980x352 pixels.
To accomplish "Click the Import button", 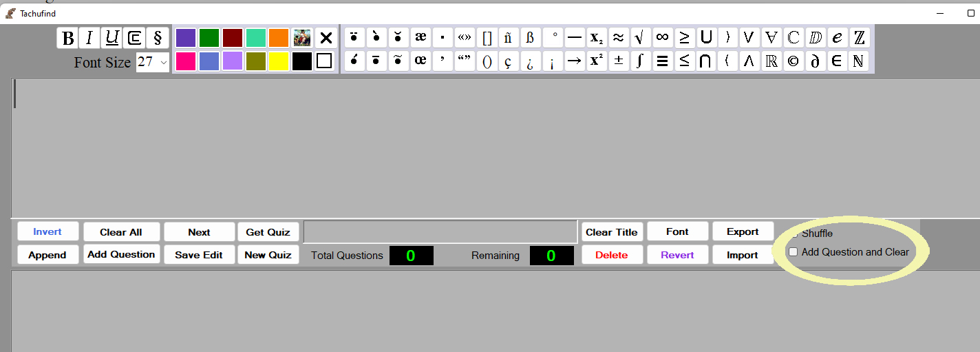I will click(743, 255).
